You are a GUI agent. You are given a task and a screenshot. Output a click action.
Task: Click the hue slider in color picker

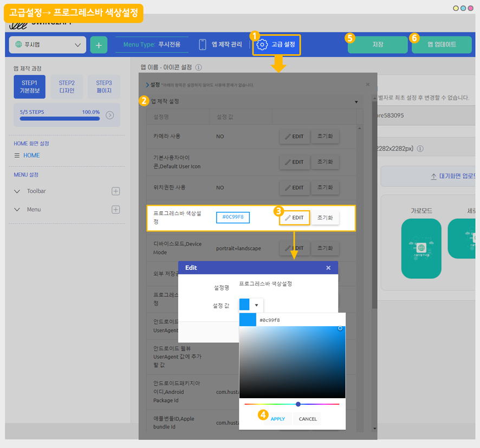click(x=291, y=404)
